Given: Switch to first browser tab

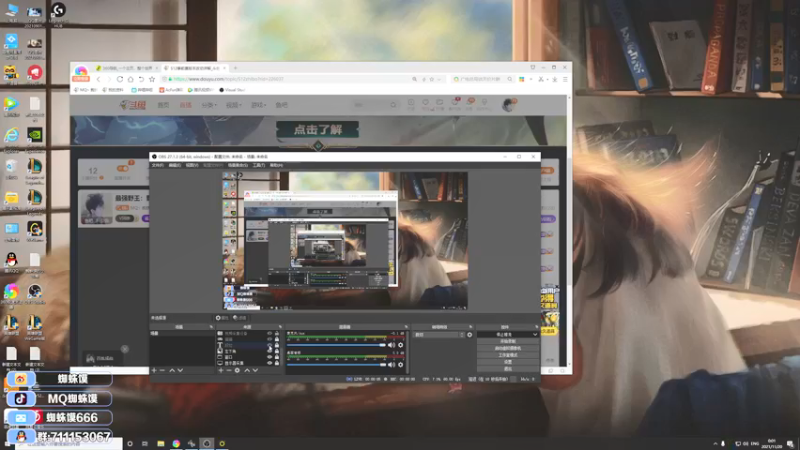Looking at the screenshot, I should pos(125,68).
